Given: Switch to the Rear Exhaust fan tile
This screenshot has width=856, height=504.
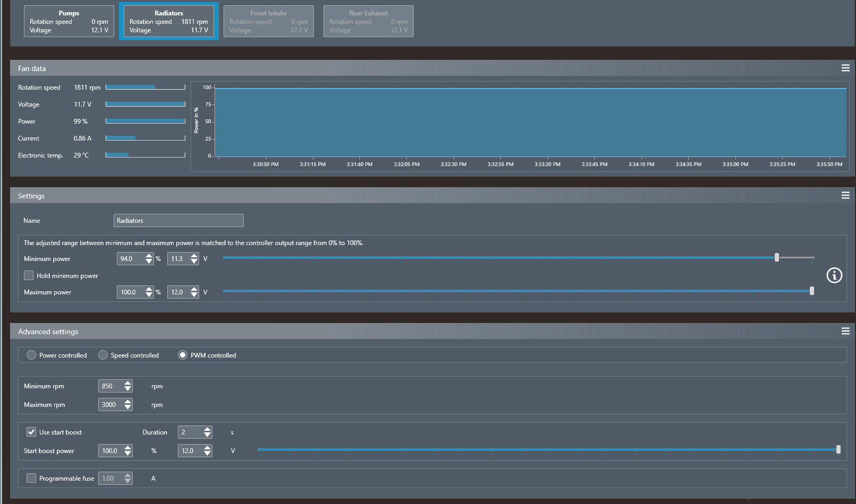Looking at the screenshot, I should coord(368,21).
